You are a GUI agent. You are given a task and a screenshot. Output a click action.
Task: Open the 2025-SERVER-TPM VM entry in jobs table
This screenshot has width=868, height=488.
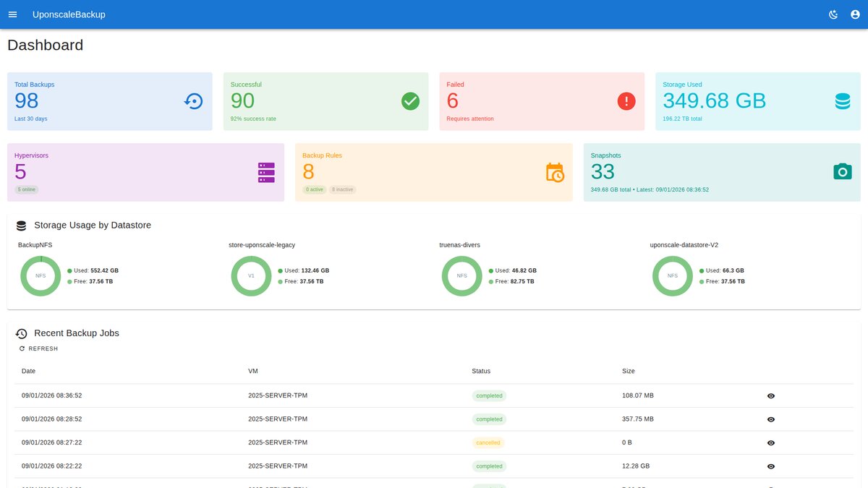click(277, 395)
